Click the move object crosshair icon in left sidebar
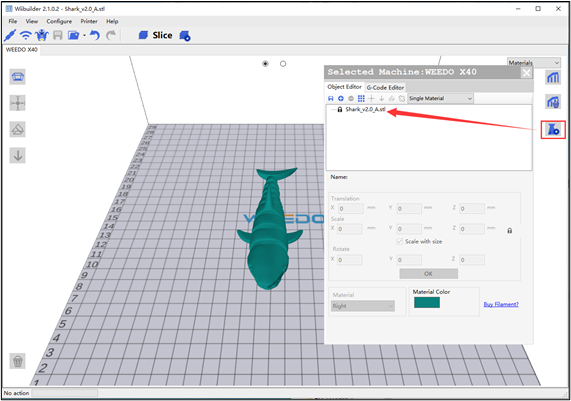571x401 pixels. [x=17, y=103]
